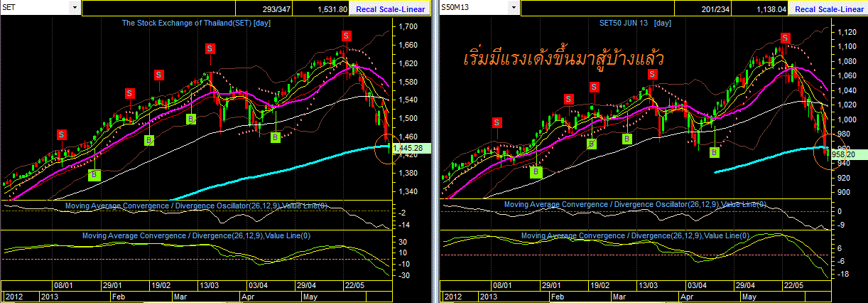Click the MACD Oscillator title in SET chart

point(197,206)
